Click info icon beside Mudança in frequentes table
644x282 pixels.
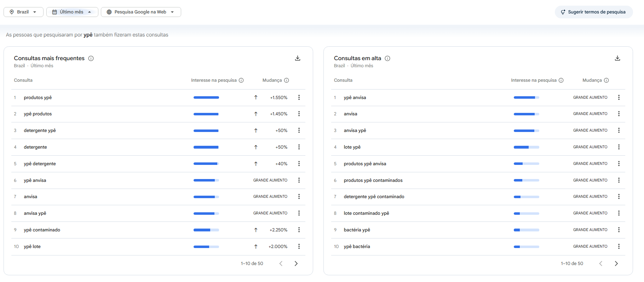tap(287, 80)
